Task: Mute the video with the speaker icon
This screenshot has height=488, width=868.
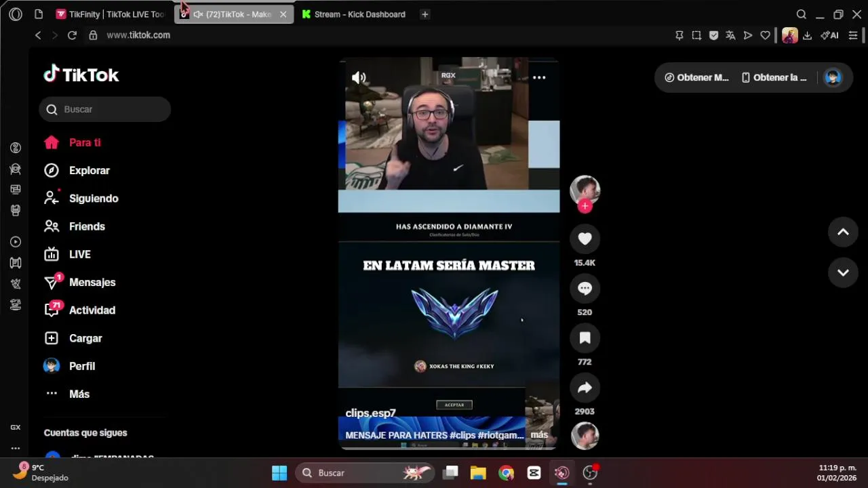Action: tap(359, 78)
